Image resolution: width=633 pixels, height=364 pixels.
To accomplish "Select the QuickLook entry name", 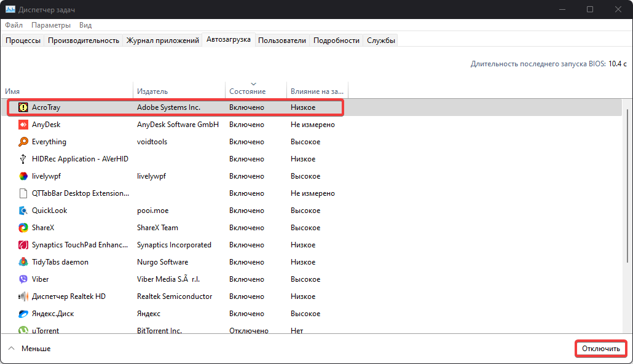I will pos(50,211).
